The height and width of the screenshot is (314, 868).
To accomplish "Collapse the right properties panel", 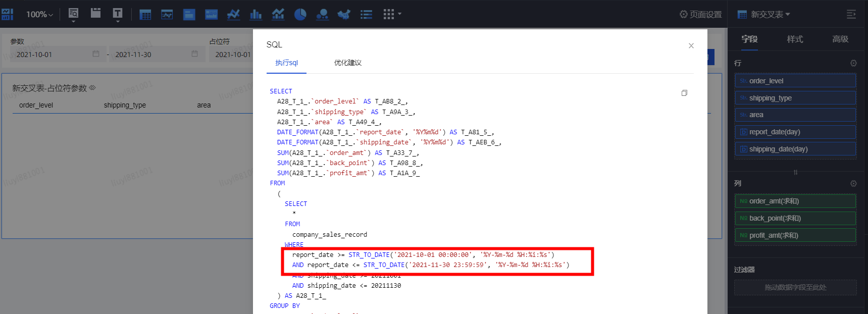I will click(x=851, y=14).
